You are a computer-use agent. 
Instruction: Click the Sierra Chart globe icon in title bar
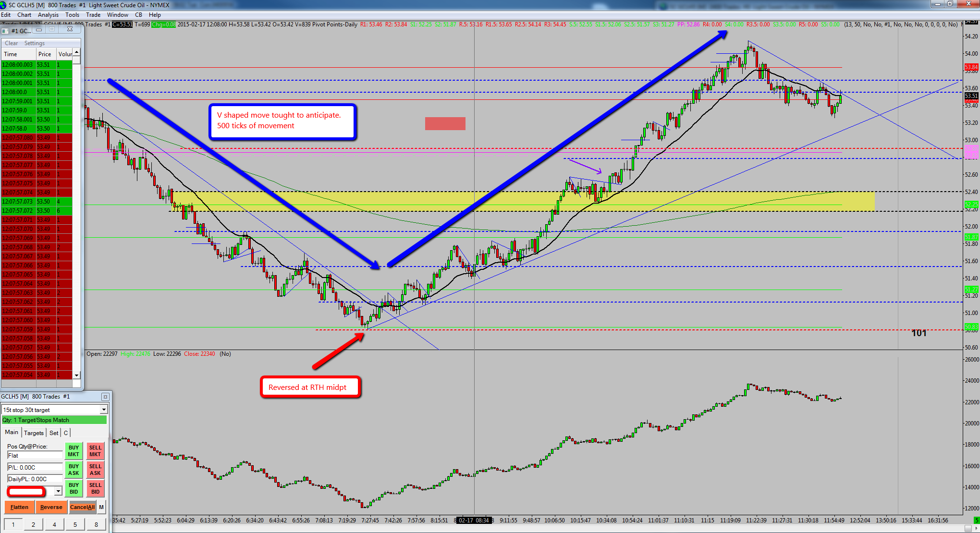coord(4,5)
